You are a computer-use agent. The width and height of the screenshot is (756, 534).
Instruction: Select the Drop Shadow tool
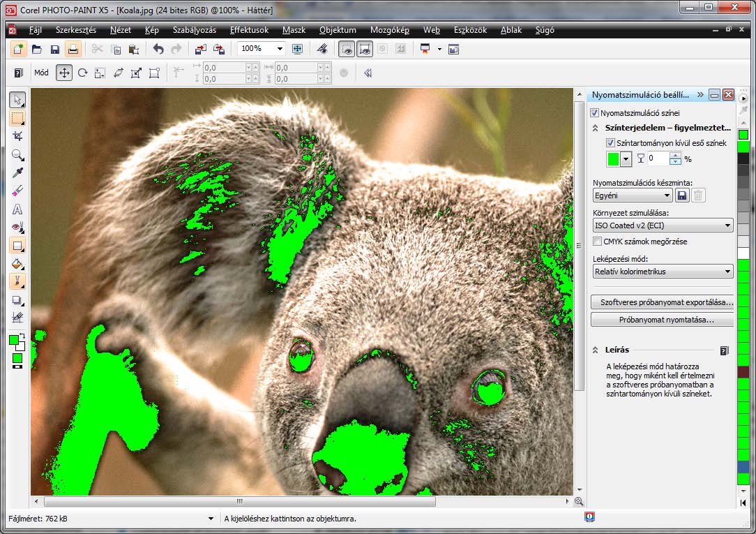point(17,300)
